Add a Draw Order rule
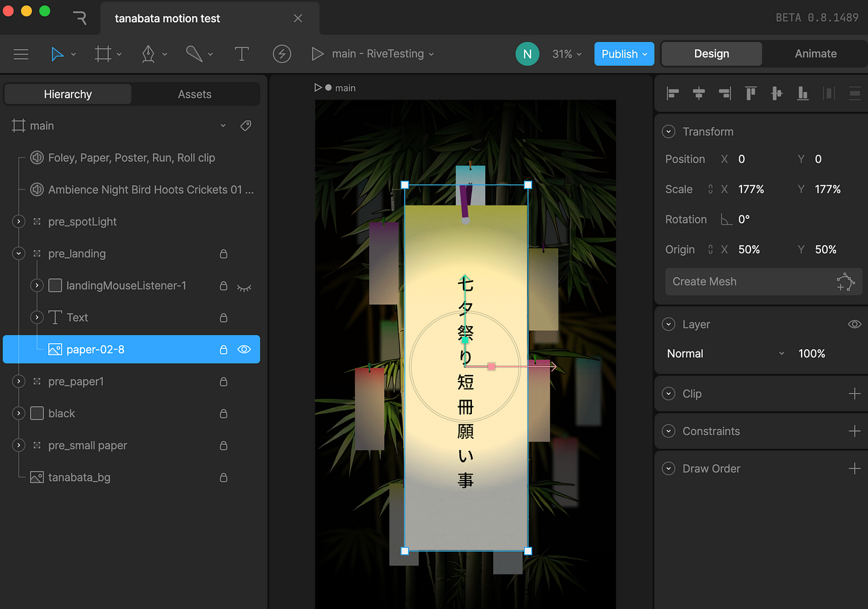 [855, 469]
